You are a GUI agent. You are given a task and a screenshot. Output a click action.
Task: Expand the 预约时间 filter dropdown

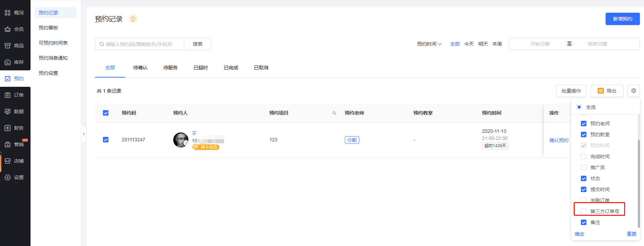pyautogui.click(x=429, y=44)
